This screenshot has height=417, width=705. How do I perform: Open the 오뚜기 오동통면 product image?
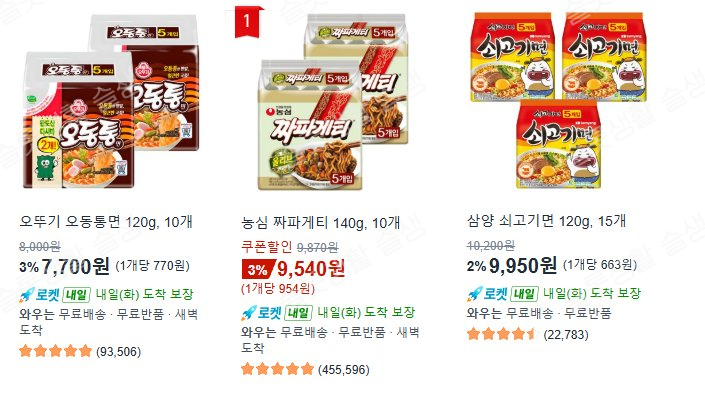pos(111,102)
